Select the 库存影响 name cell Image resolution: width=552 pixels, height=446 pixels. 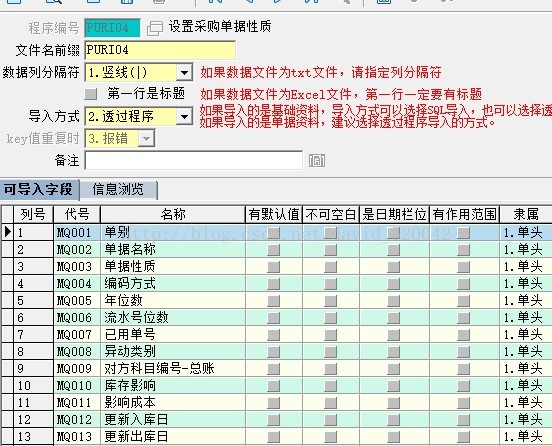pos(173,386)
